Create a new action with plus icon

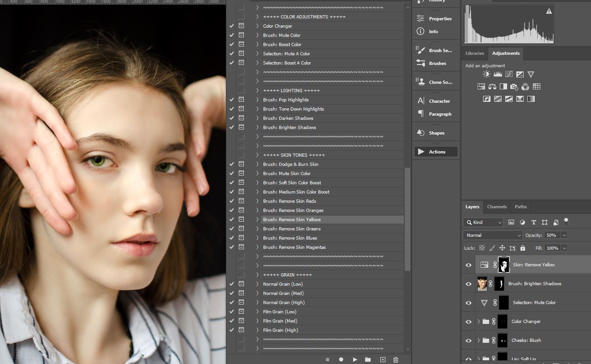pos(382,359)
